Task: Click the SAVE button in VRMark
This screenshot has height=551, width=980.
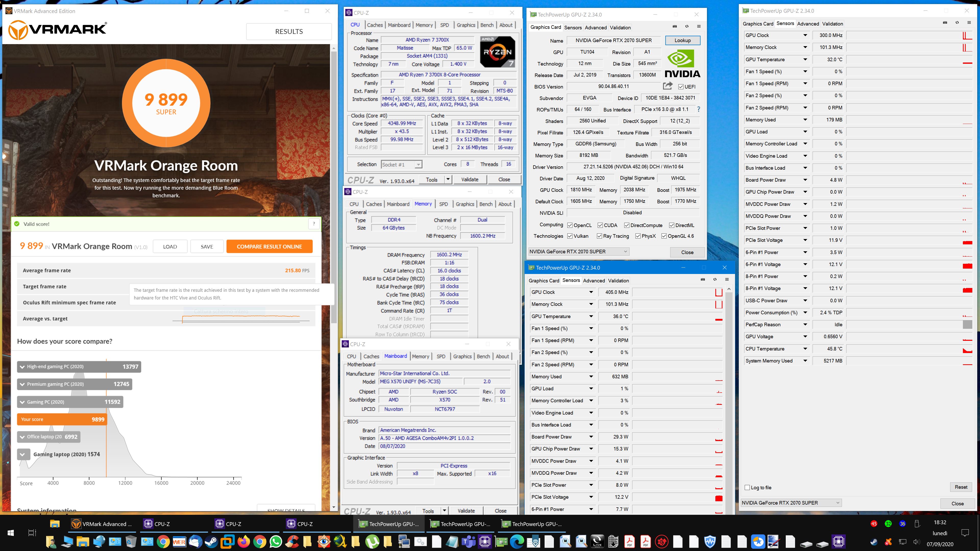Action: click(207, 246)
